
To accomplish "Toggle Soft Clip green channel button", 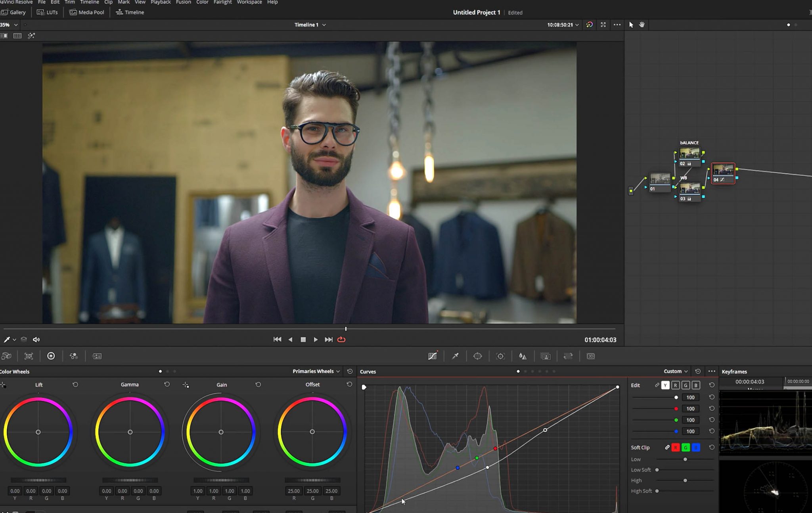I will [x=686, y=448].
